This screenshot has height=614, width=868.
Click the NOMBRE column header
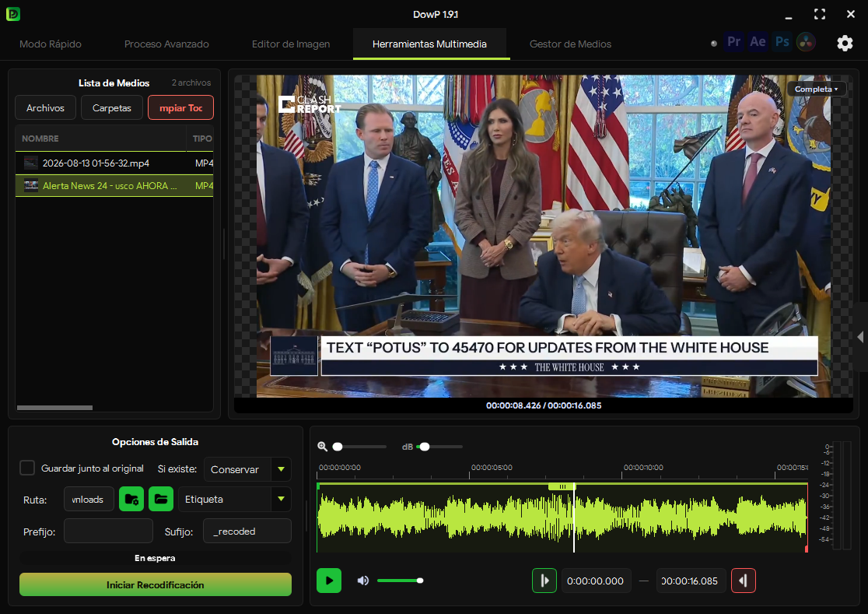click(x=101, y=139)
